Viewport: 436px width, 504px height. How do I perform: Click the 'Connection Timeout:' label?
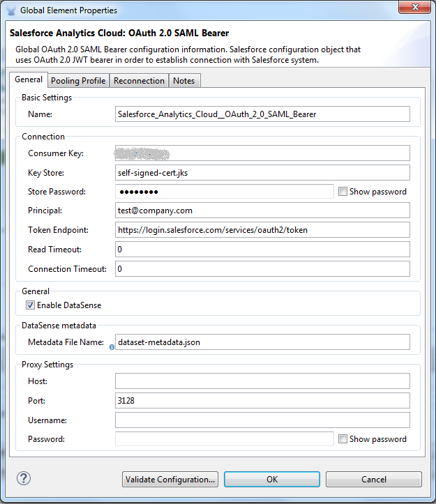pyautogui.click(x=67, y=269)
